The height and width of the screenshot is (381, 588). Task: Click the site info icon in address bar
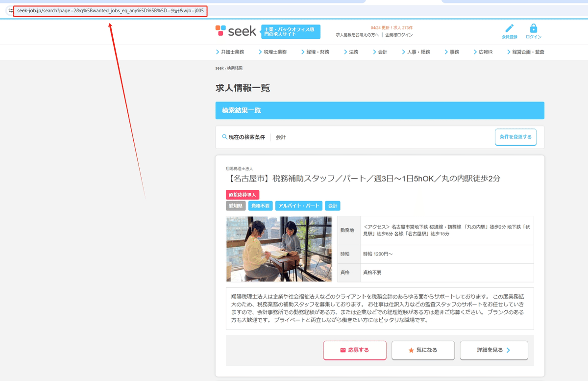[11, 10]
